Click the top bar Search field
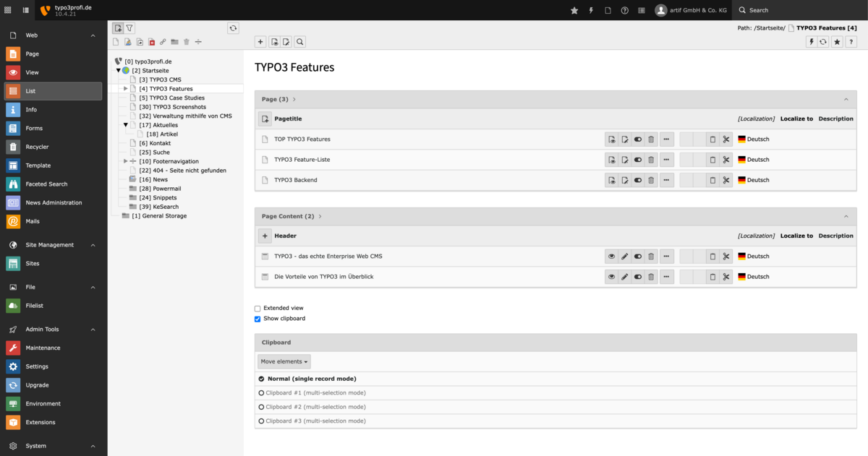The width and height of the screenshot is (868, 456). [x=759, y=10]
